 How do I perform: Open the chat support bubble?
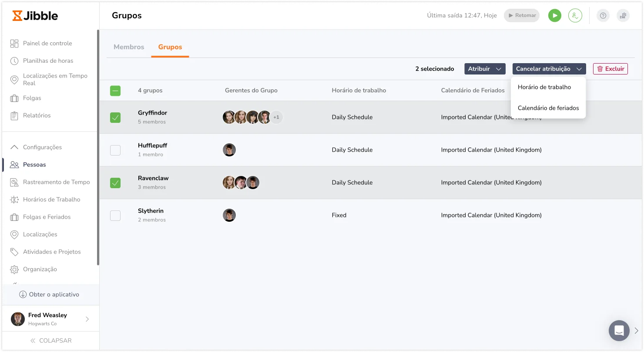pos(619,331)
